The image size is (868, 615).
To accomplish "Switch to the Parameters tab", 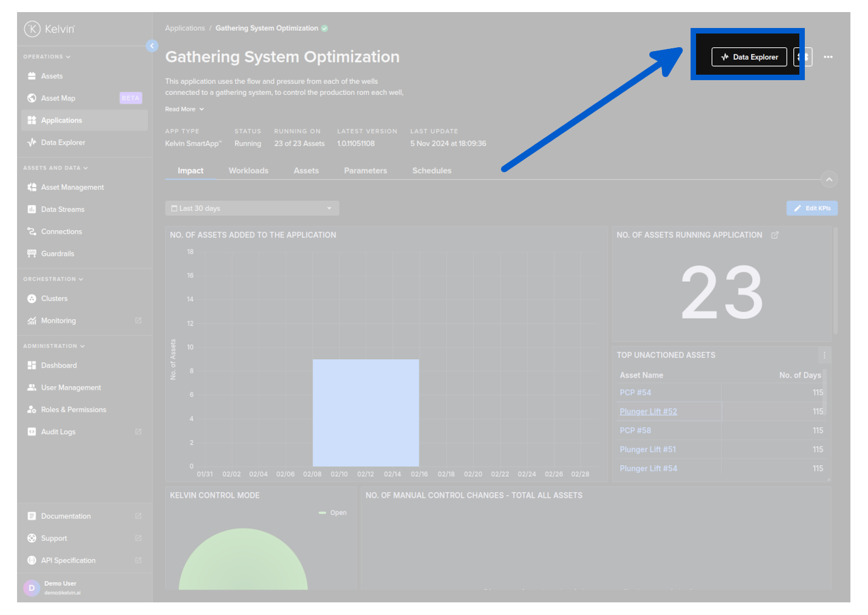I will point(365,171).
